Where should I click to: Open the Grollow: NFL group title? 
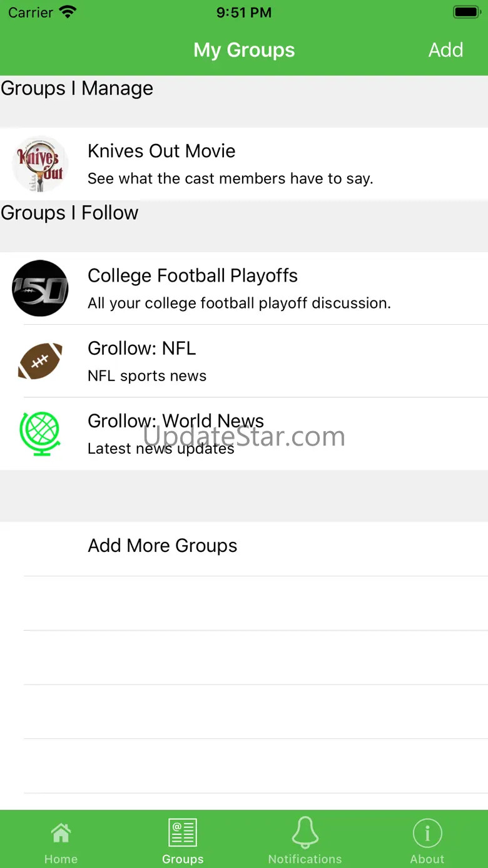[142, 348]
